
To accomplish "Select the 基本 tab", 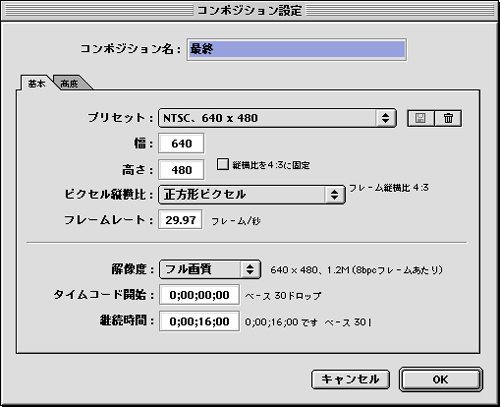I will click(x=36, y=83).
